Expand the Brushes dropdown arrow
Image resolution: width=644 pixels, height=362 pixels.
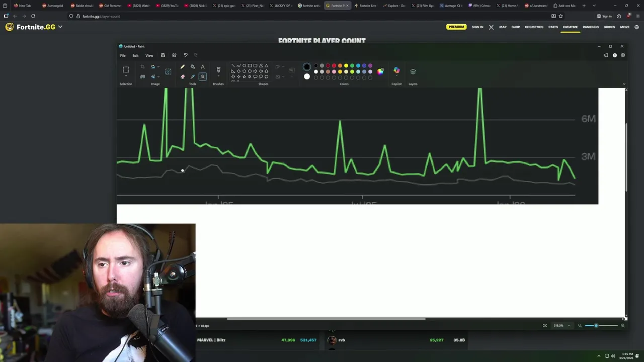point(218,77)
